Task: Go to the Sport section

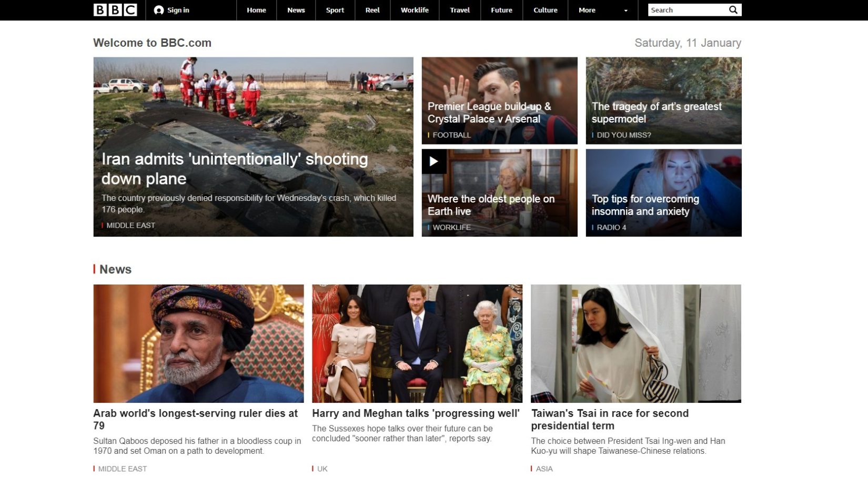Action: [335, 10]
